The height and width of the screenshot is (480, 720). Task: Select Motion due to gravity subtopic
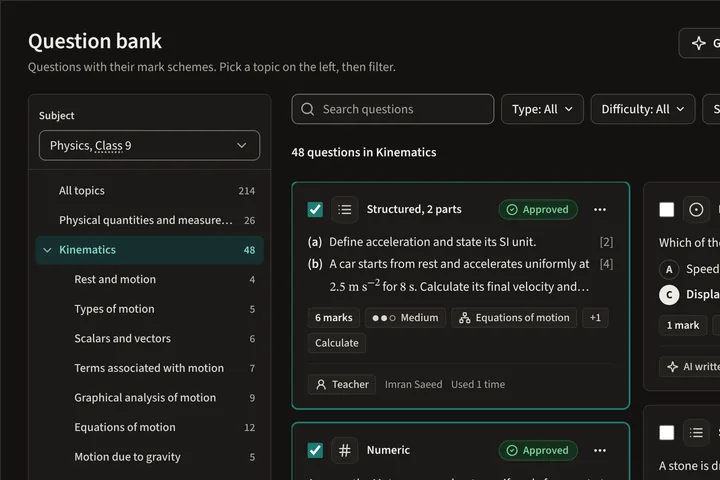pos(150,457)
